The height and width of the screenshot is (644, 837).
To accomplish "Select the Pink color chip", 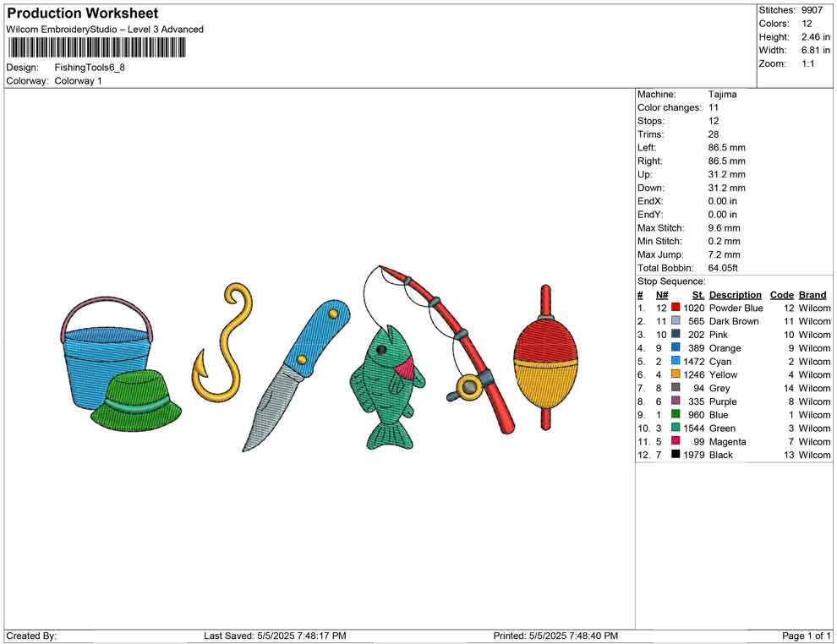I will click(675, 335).
